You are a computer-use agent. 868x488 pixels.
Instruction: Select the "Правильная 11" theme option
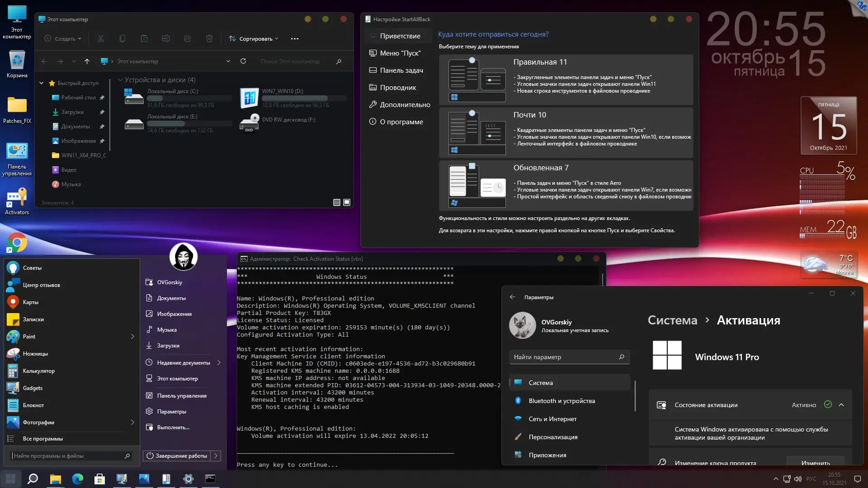pyautogui.click(x=566, y=80)
